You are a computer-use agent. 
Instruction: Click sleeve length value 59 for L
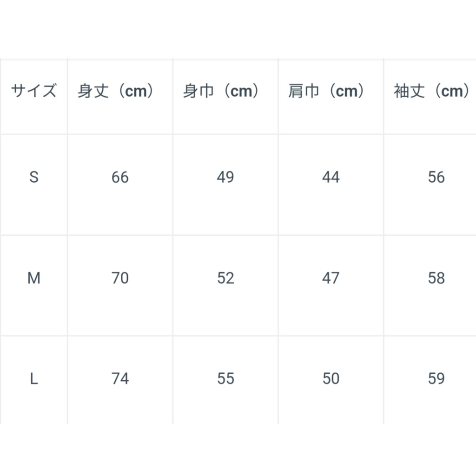pos(436,379)
